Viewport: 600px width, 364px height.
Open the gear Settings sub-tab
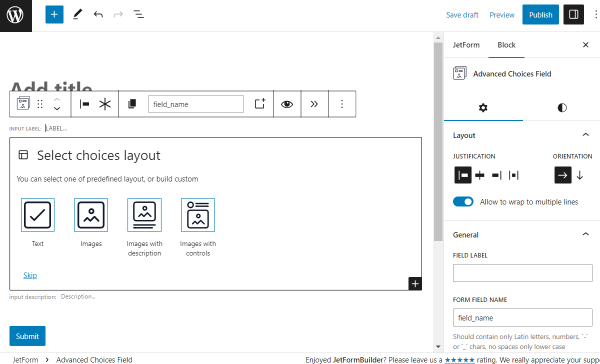coord(483,108)
